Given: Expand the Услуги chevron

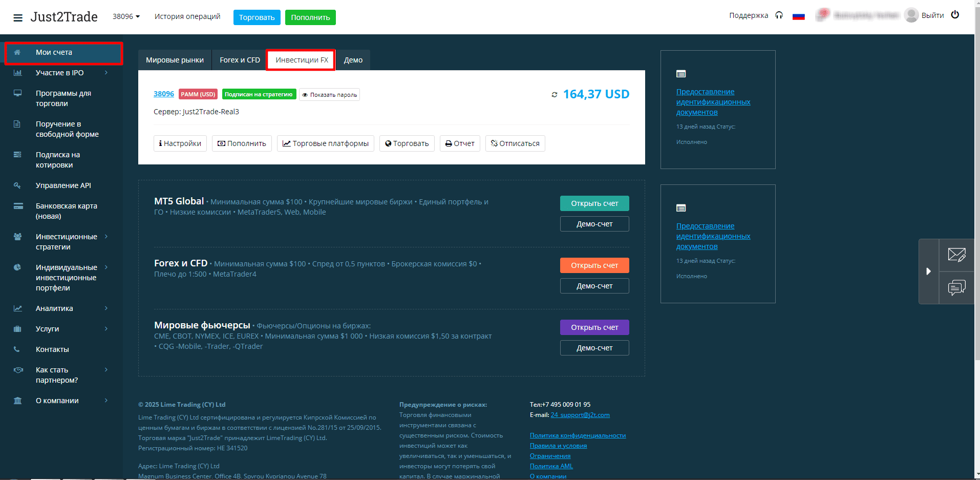Looking at the screenshot, I should (106, 329).
